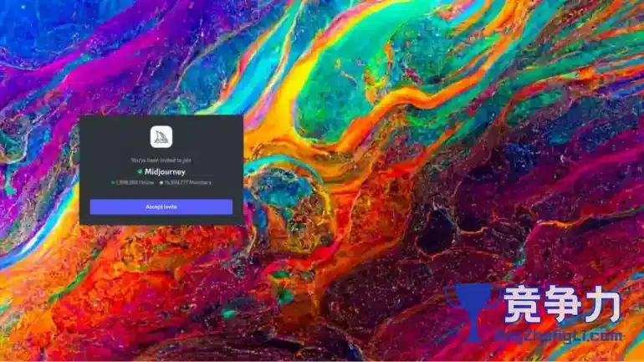The width and height of the screenshot is (644, 362).
Task: Click the invite card's dark margin below Accept Invite
Action: 161,220
